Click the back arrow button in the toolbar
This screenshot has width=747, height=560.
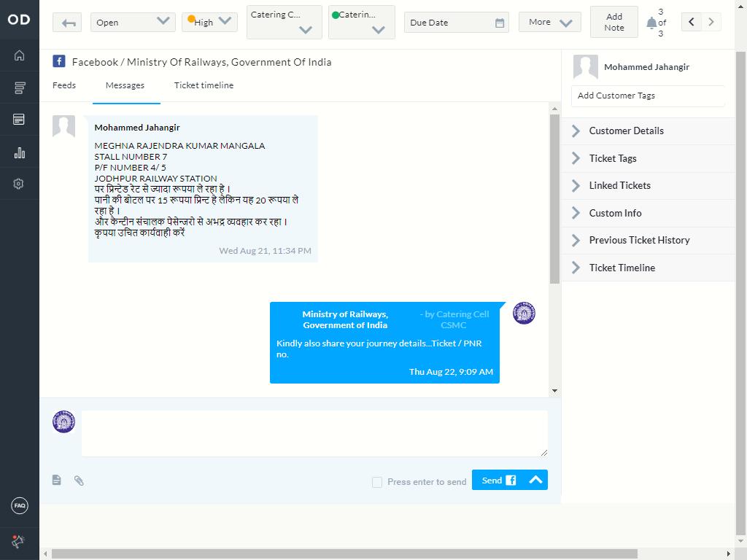point(67,23)
